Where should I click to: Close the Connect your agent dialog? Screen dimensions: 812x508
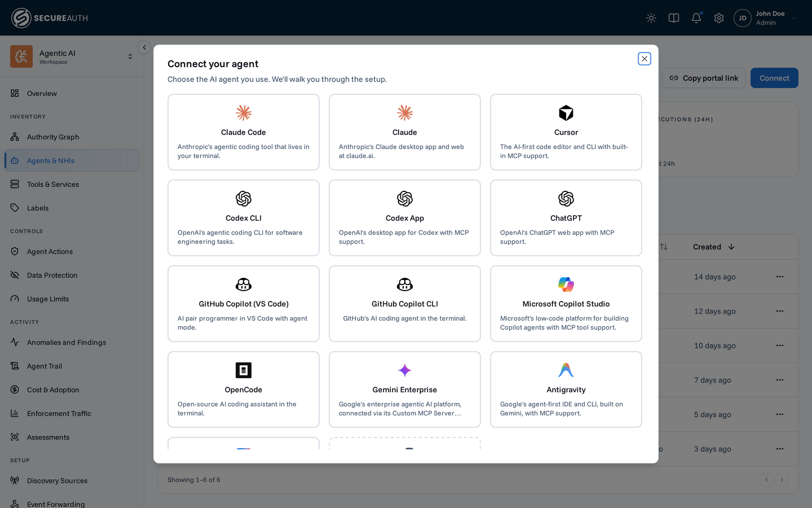click(645, 59)
